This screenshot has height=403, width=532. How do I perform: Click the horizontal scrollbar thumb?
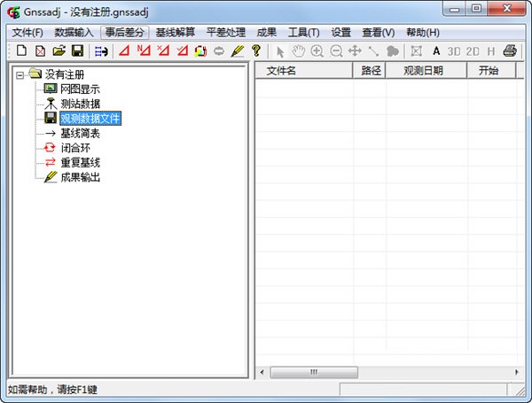click(314, 372)
